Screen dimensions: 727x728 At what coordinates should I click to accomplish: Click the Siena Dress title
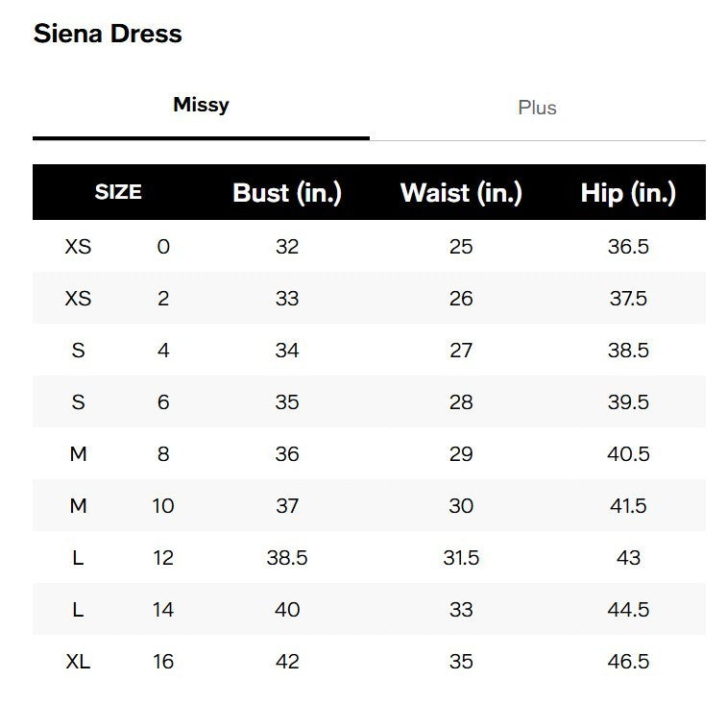tap(108, 34)
